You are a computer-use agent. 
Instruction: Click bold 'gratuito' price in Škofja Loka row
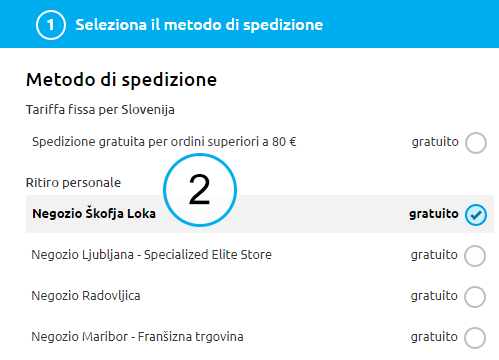tap(434, 214)
